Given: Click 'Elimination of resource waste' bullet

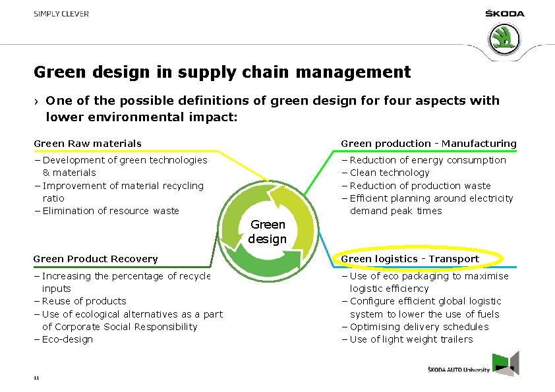Looking at the screenshot, I should (107, 211).
